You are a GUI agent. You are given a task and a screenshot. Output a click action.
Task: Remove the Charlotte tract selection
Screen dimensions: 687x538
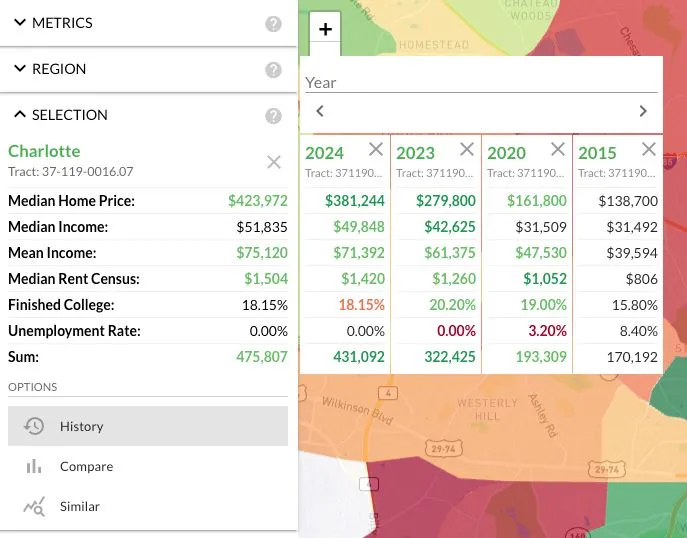[274, 162]
